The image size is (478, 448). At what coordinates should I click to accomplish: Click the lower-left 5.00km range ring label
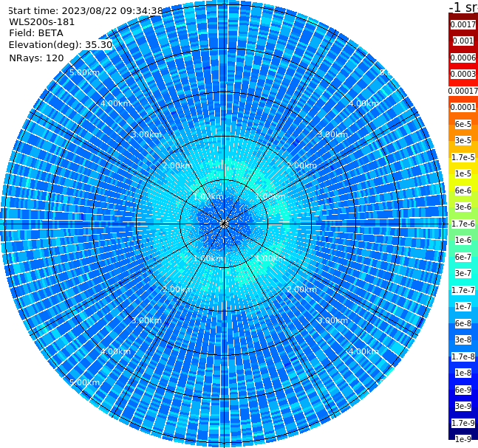(84, 382)
